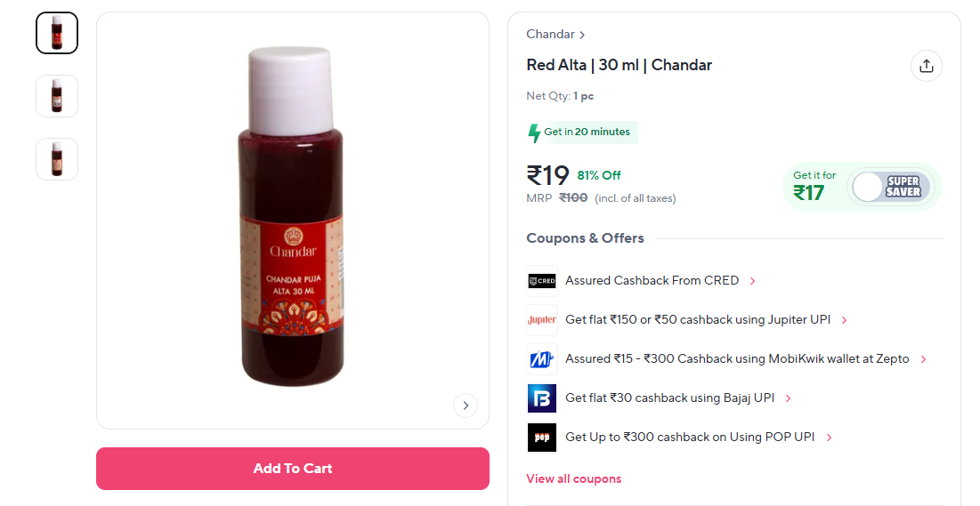Click the POP UPI logo icon
The image size is (980, 506).
[541, 438]
